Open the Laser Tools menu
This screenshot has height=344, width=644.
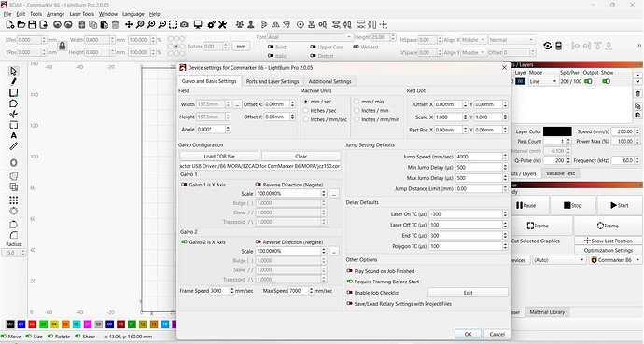pyautogui.click(x=82, y=14)
